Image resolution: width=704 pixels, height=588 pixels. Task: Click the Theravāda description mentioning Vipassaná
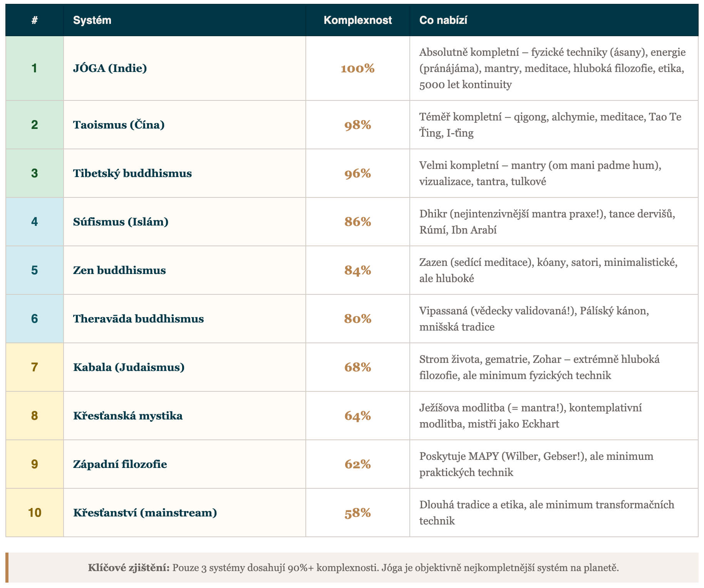point(534,319)
